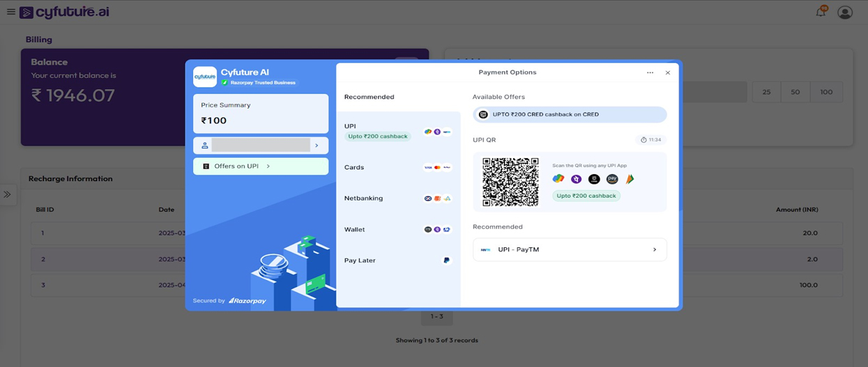The width and height of the screenshot is (868, 367).
Task: Expand the Offers on UPI row
Action: (261, 166)
